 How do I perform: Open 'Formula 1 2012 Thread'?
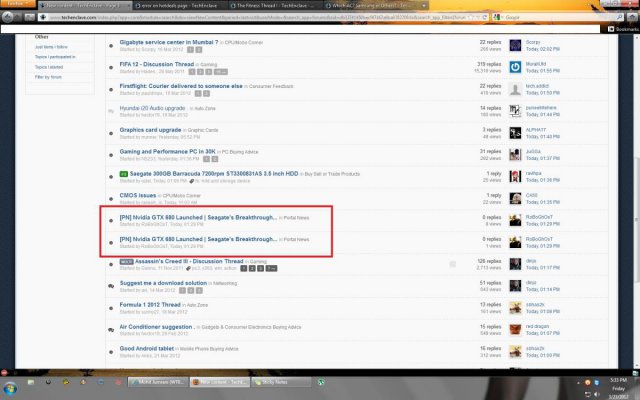click(x=150, y=305)
